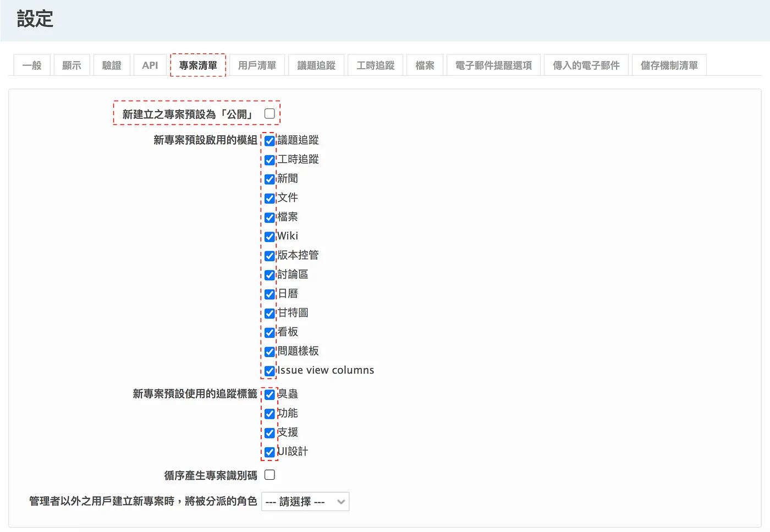This screenshot has width=770, height=532.
Task: Go to the 傳入的電子郵件 tab
Action: coord(586,65)
